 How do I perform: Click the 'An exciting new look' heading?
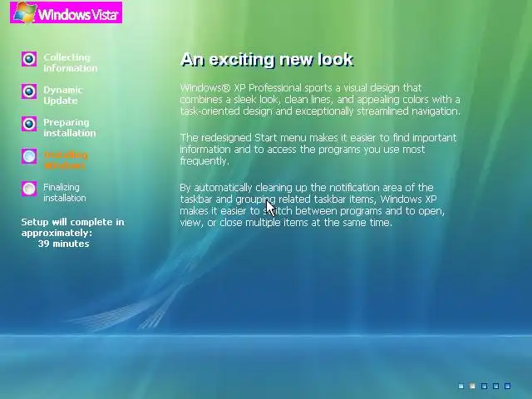point(268,60)
